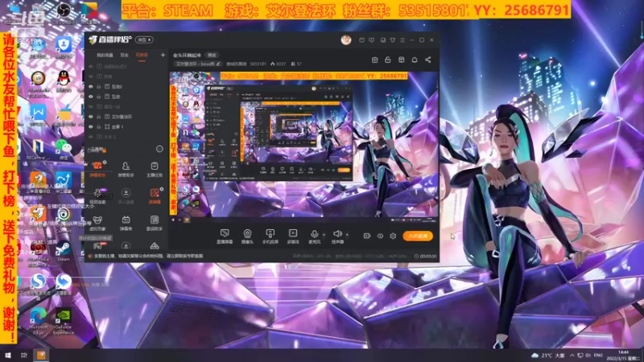Click the 扬声器 speaker icon
The height and width of the screenshot is (362, 644).
tap(337, 233)
